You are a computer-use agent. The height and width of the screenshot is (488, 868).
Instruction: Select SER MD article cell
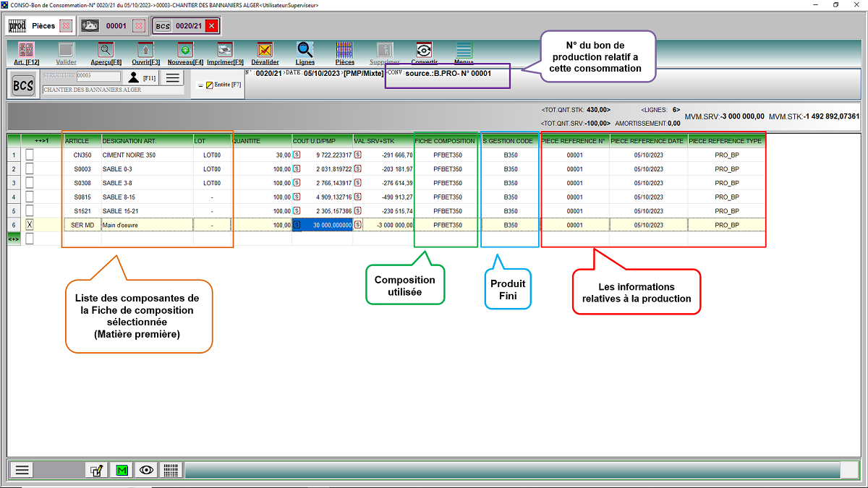tap(82, 225)
